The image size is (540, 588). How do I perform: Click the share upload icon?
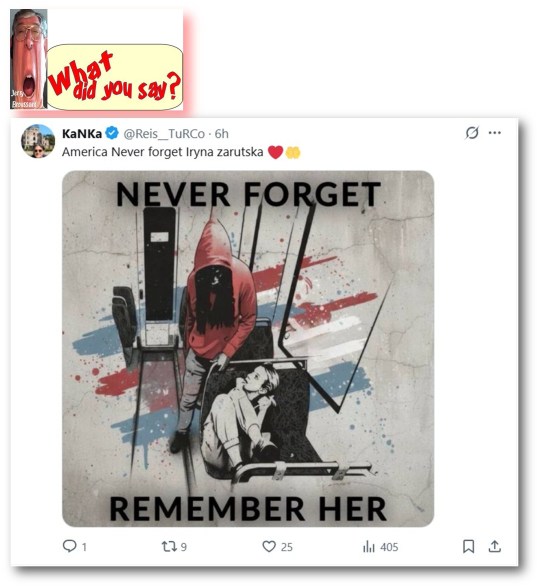point(495,546)
